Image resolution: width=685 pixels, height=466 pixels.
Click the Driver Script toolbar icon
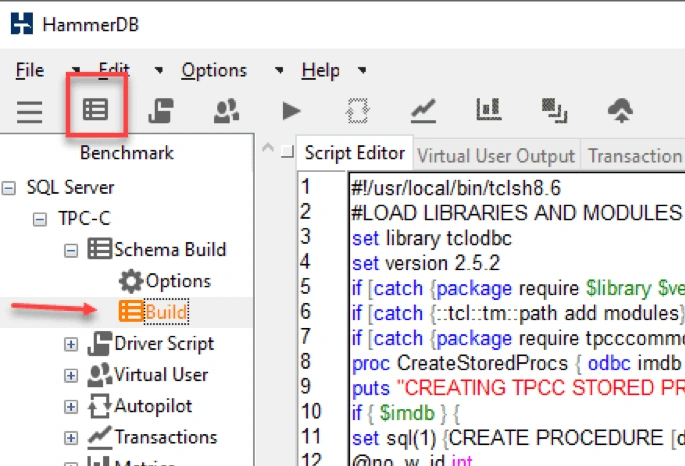(x=161, y=110)
